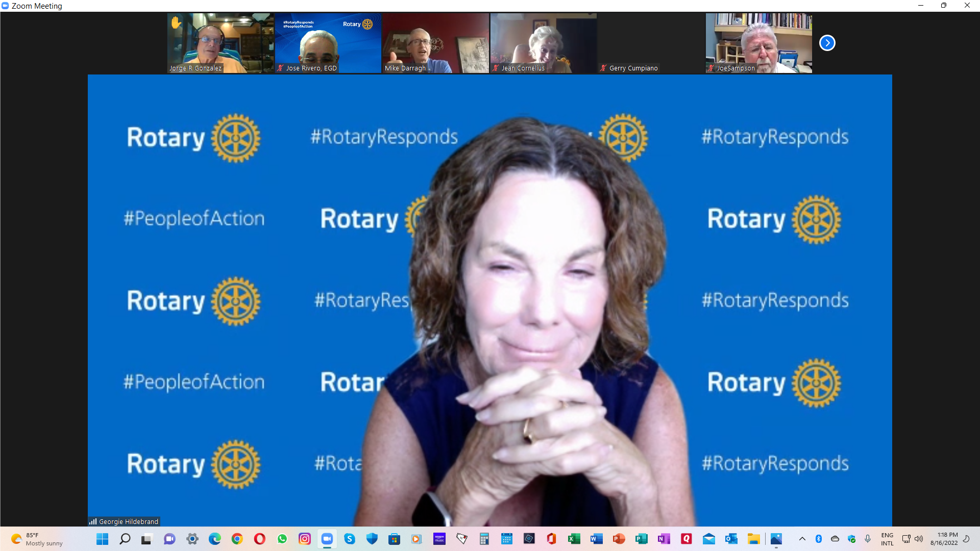Expand hidden system tray icons

pyautogui.click(x=802, y=539)
